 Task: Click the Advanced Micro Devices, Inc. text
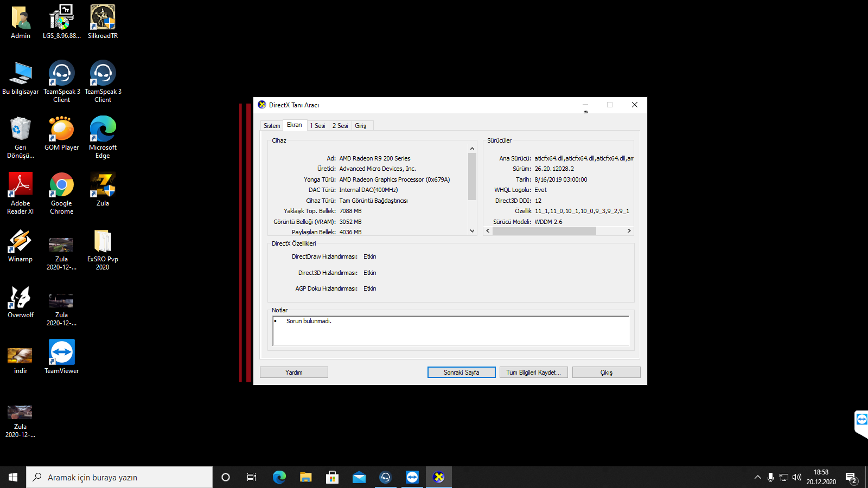point(378,169)
